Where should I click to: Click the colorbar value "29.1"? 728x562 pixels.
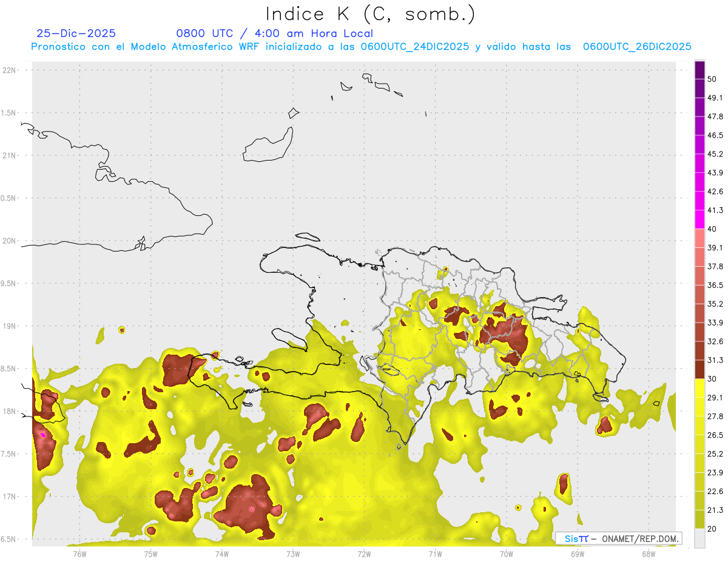click(715, 398)
